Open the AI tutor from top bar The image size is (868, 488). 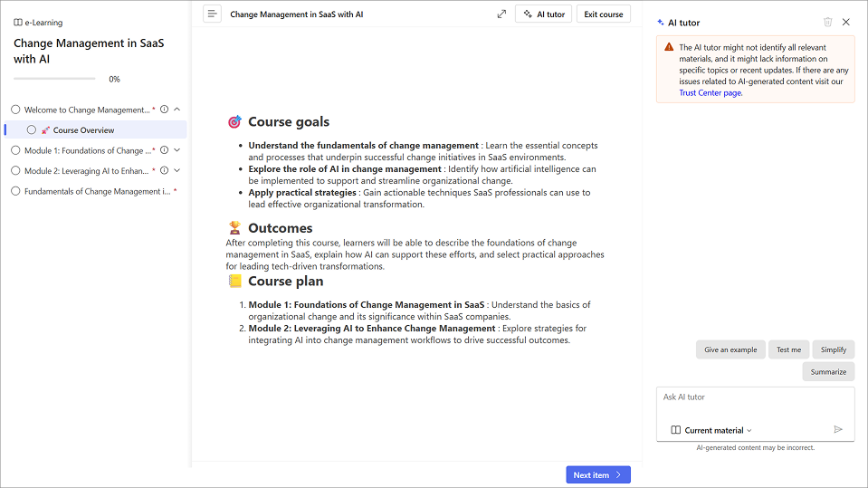(x=544, y=14)
